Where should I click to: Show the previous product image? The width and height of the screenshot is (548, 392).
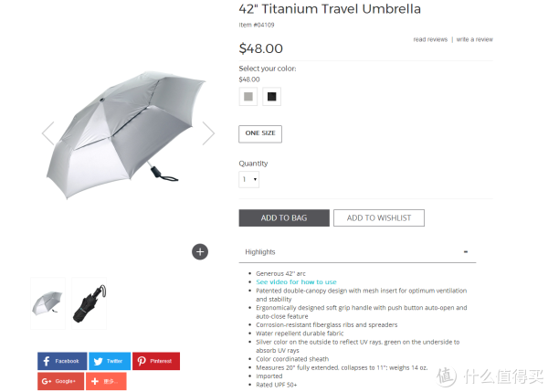click(47, 133)
